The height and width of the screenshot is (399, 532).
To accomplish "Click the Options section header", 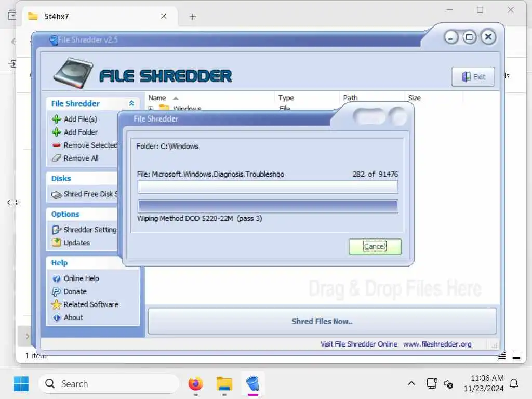I will (65, 214).
